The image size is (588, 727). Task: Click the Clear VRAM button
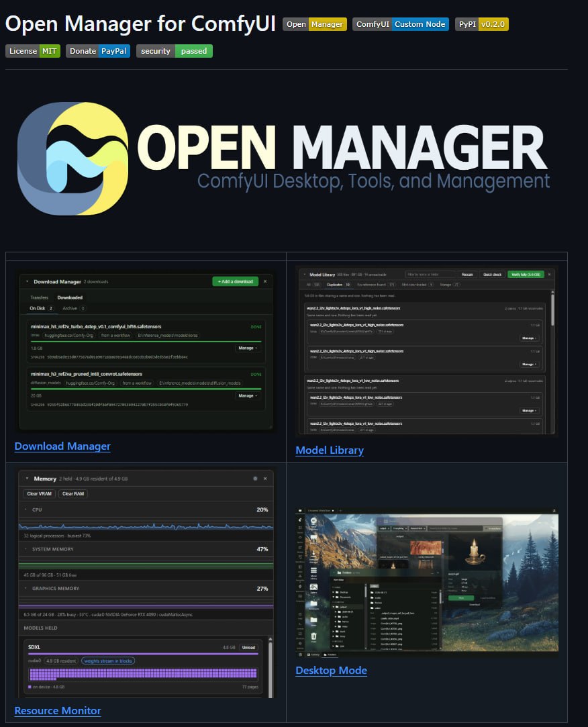40,494
